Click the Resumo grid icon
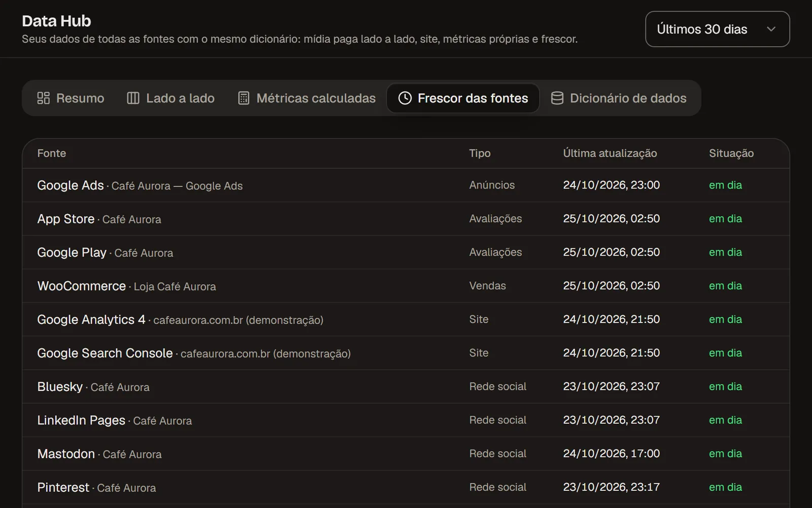 pyautogui.click(x=44, y=98)
